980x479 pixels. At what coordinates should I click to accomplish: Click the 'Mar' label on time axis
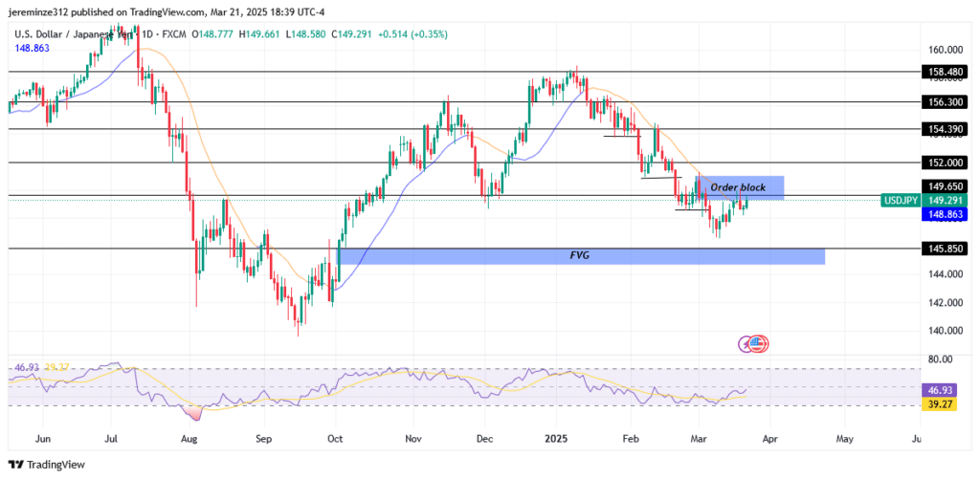(x=700, y=439)
